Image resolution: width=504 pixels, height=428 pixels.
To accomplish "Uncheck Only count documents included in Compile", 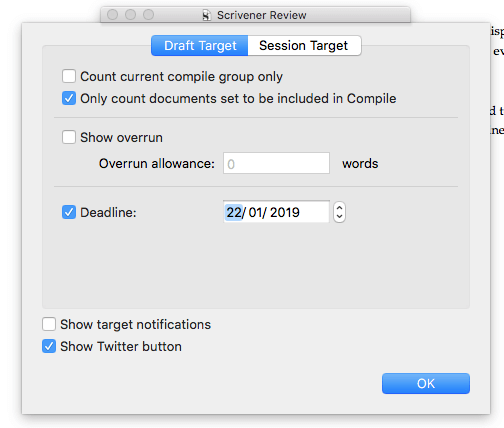I will click(69, 98).
